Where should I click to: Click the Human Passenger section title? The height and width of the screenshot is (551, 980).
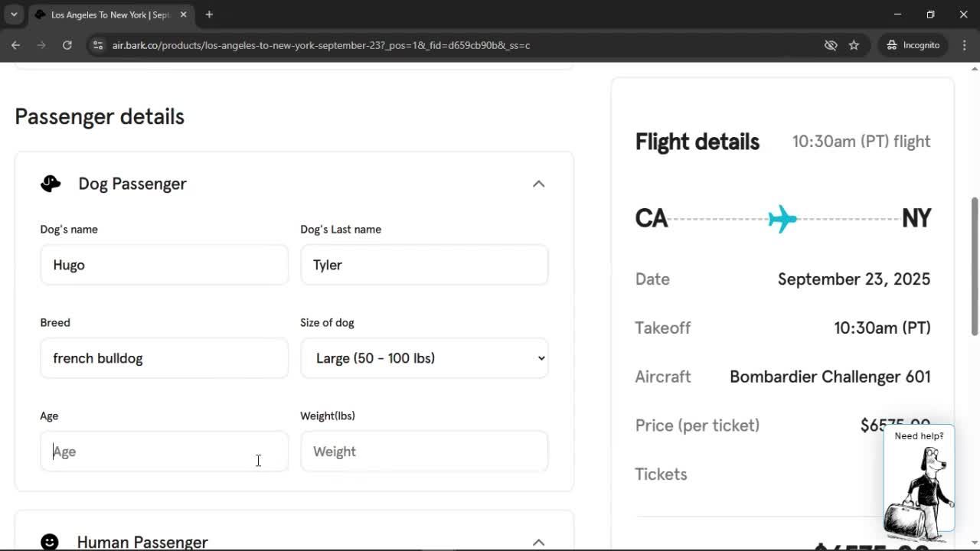coord(142,542)
